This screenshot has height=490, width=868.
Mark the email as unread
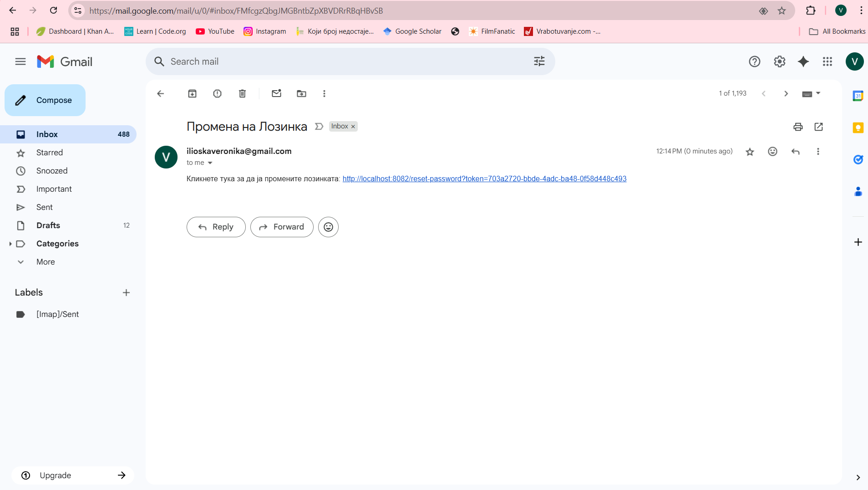coord(276,93)
